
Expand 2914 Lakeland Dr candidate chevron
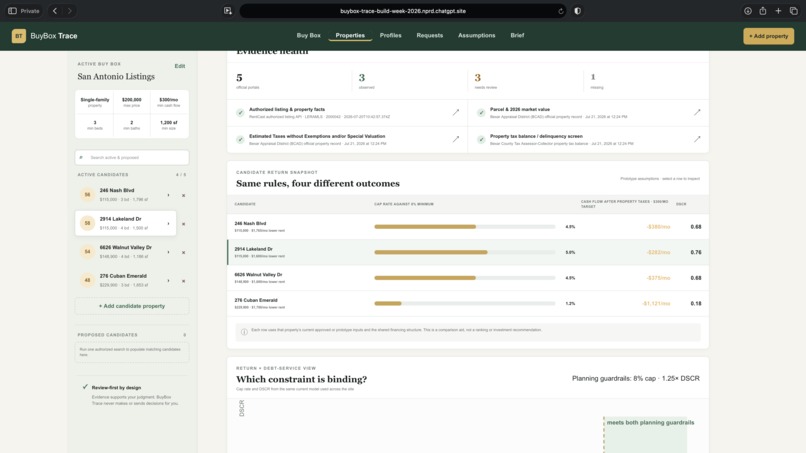click(168, 224)
